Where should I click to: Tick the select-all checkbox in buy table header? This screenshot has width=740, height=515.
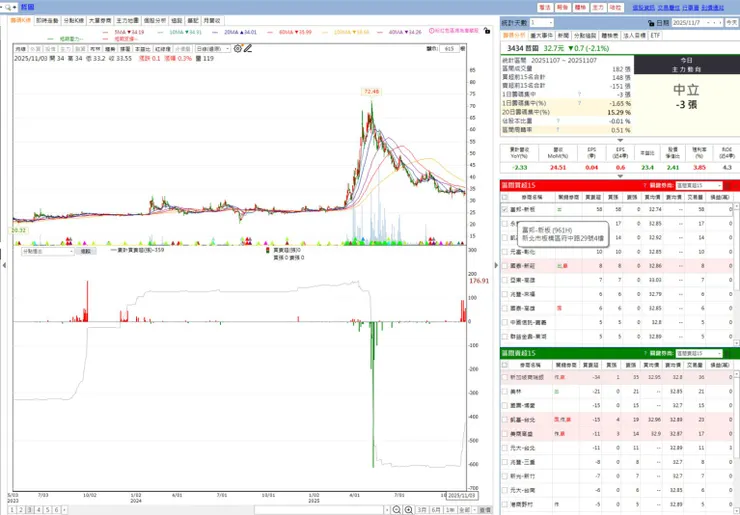point(505,197)
